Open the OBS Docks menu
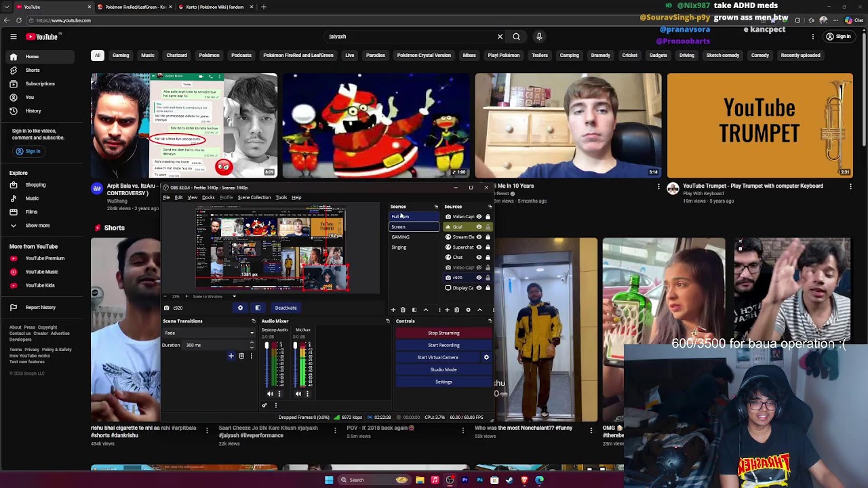 click(208, 197)
